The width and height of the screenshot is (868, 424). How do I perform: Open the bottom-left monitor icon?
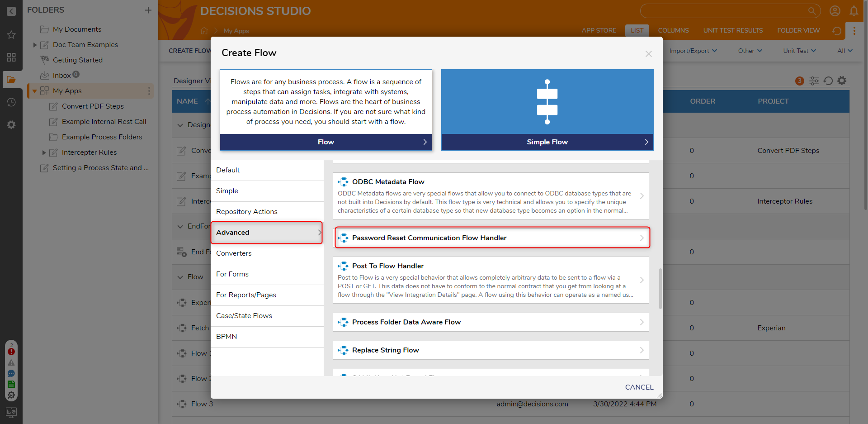11,412
